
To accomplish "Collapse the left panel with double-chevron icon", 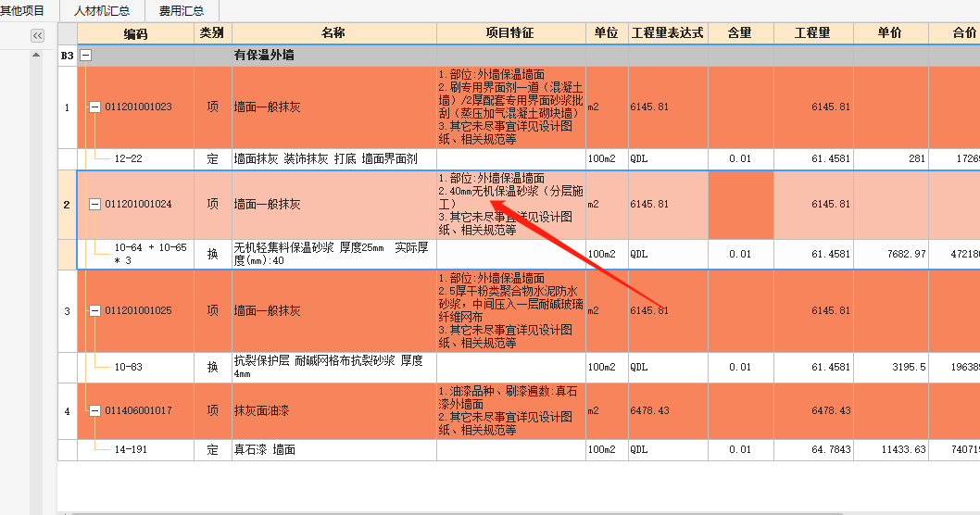I will tap(37, 35).
